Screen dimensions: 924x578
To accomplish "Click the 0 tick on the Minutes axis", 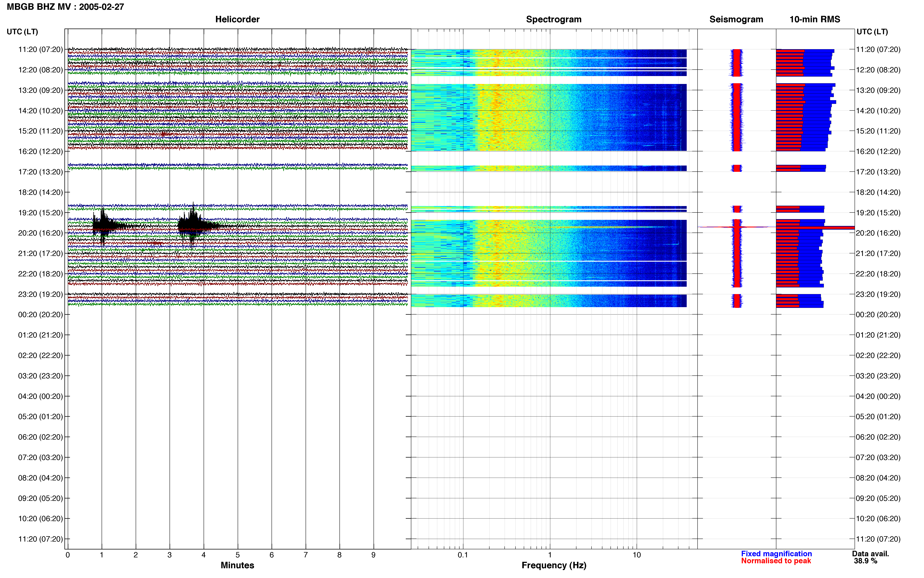I will click(x=68, y=555).
